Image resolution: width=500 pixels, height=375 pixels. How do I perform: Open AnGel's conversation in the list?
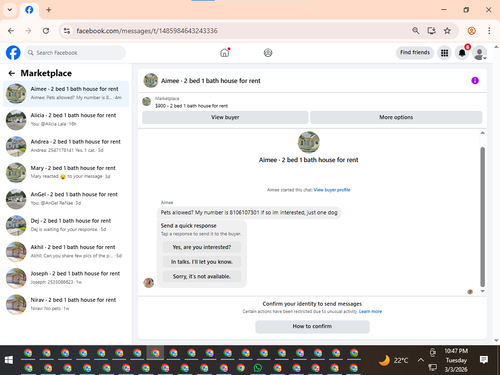click(66, 199)
